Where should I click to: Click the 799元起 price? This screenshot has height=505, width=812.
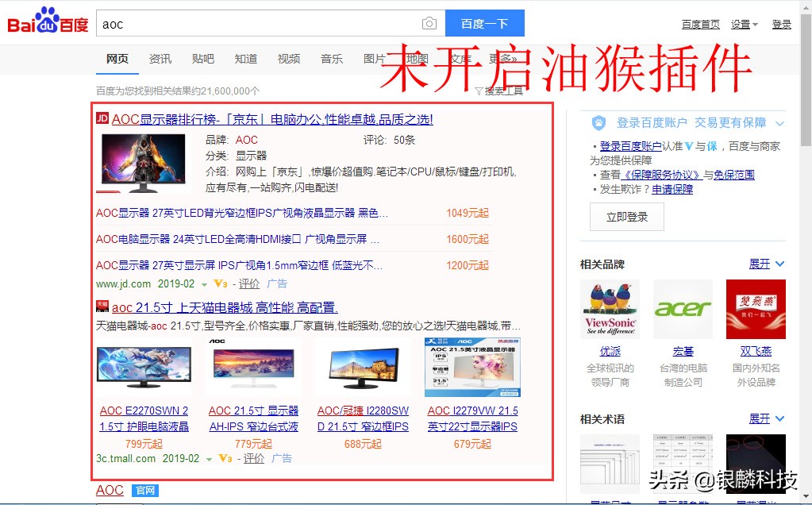point(144,444)
